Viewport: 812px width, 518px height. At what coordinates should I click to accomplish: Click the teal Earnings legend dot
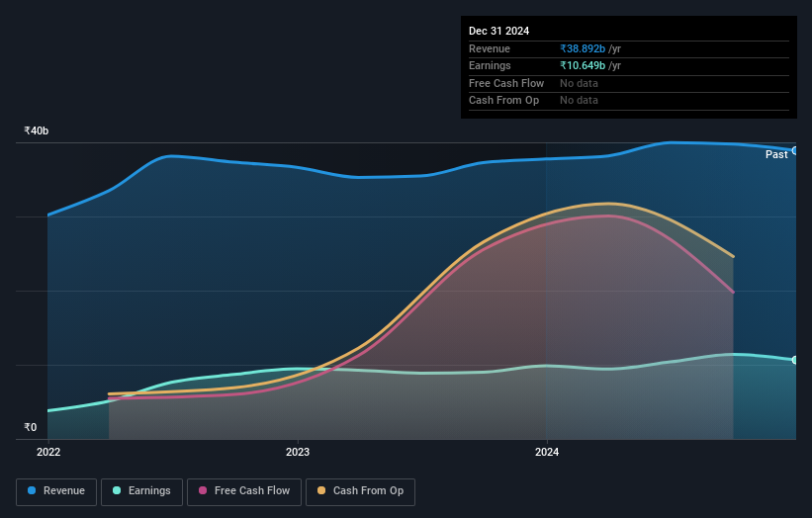click(x=117, y=490)
